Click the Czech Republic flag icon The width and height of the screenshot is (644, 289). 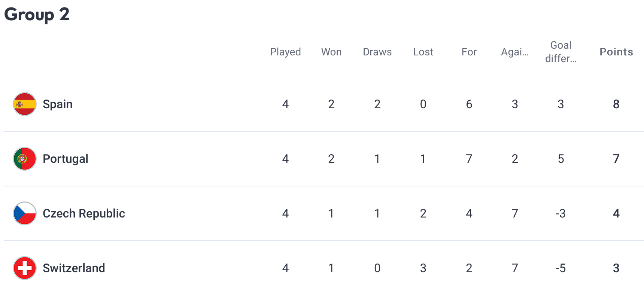click(x=25, y=213)
